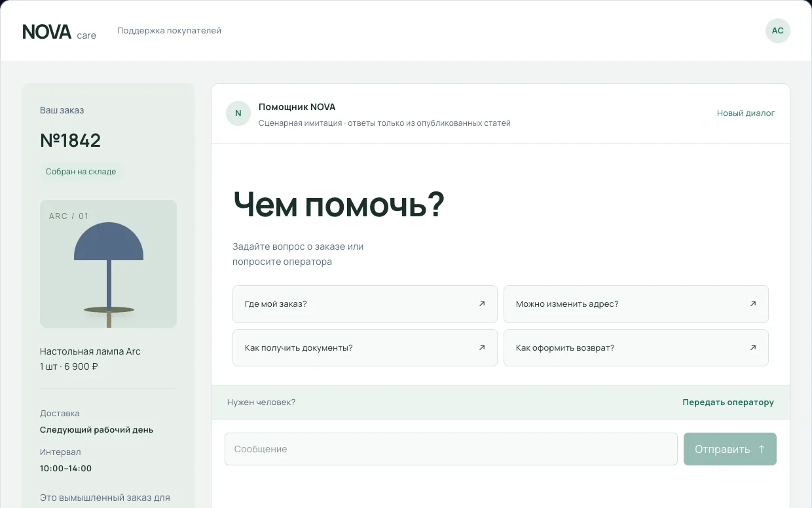This screenshot has height=508, width=812.
Task: Click the Настольная лампа Arc product name
Action: [x=90, y=351]
